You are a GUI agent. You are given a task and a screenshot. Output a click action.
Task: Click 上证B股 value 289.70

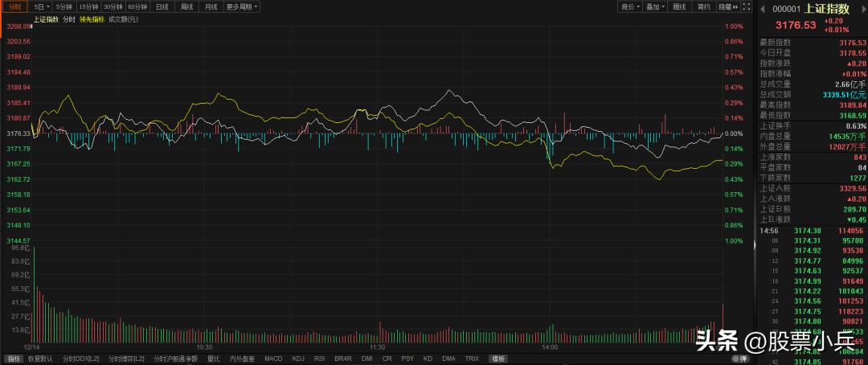pyautogui.click(x=854, y=209)
